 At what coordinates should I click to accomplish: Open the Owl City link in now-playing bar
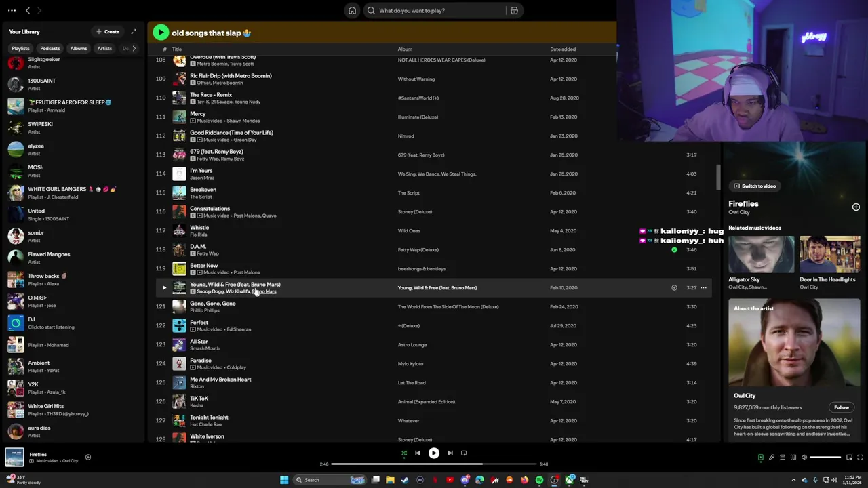[x=71, y=461]
